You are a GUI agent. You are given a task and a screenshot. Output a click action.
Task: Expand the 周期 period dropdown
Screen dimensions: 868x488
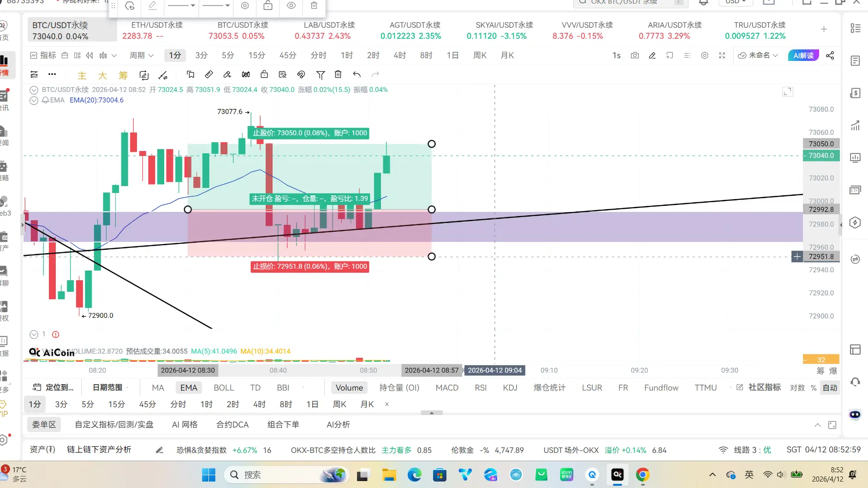[142, 55]
